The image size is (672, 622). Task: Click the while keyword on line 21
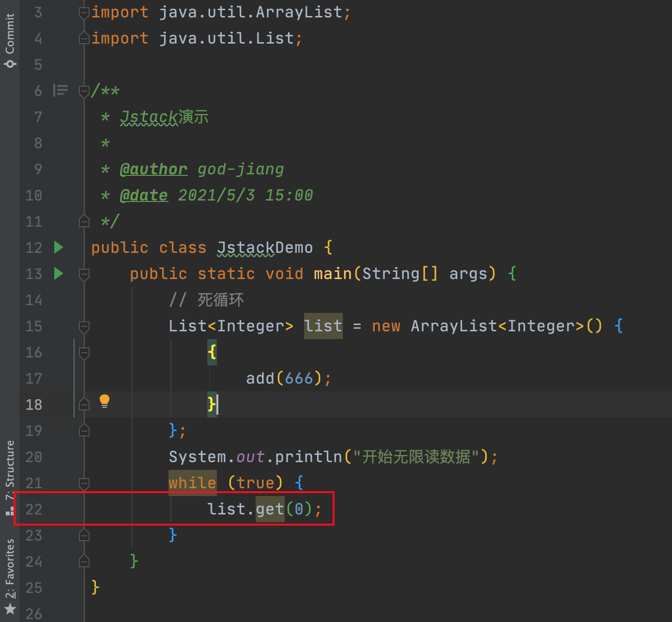192,483
